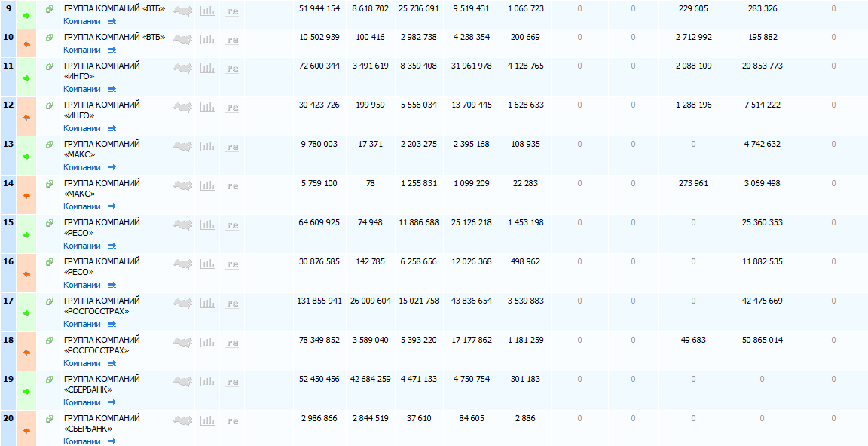This screenshot has width=868, height=446.
Task: Click the value 78 in row 14
Action: tap(371, 183)
